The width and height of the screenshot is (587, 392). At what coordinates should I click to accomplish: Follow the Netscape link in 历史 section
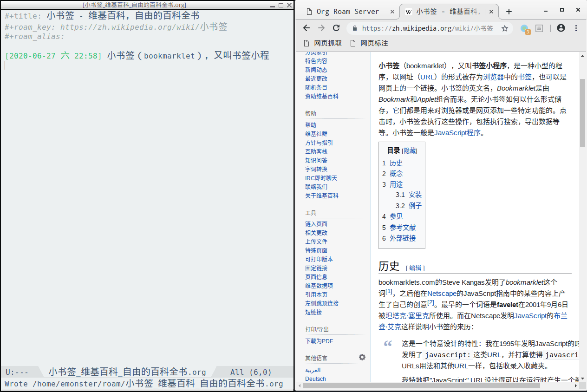point(442,294)
